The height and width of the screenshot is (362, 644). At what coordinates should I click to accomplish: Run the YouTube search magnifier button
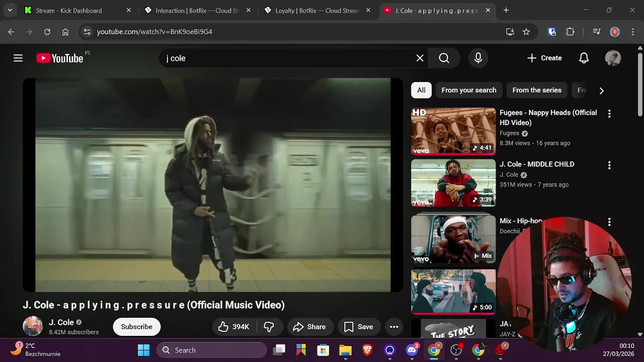coord(444,58)
